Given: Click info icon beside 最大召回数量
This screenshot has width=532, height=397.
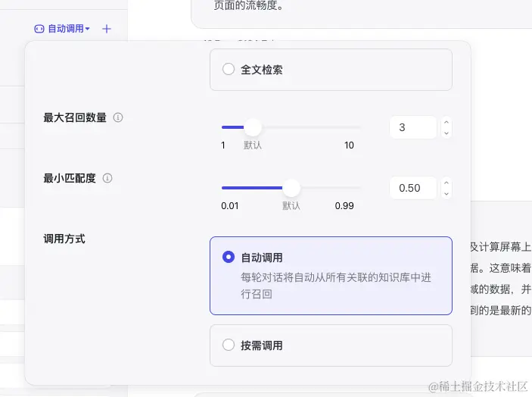Looking at the screenshot, I should (x=118, y=117).
